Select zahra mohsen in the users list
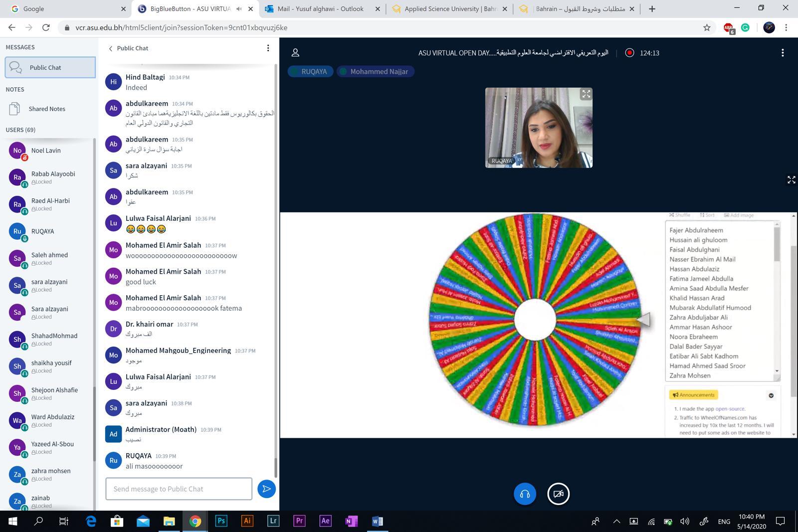 [50, 474]
